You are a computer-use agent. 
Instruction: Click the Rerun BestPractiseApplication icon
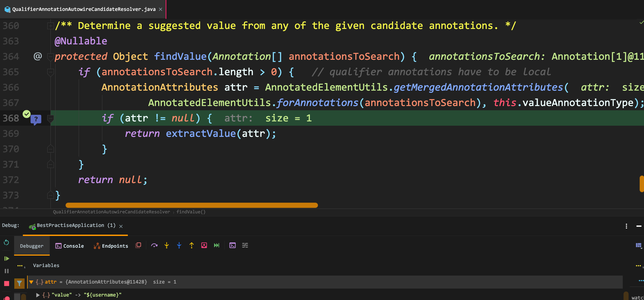(6, 242)
